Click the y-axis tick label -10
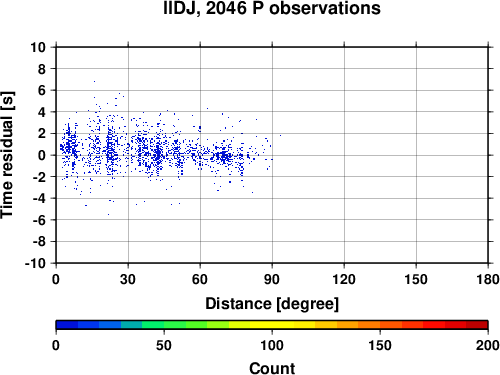The height and width of the screenshot is (375, 500). pyautogui.click(x=35, y=263)
